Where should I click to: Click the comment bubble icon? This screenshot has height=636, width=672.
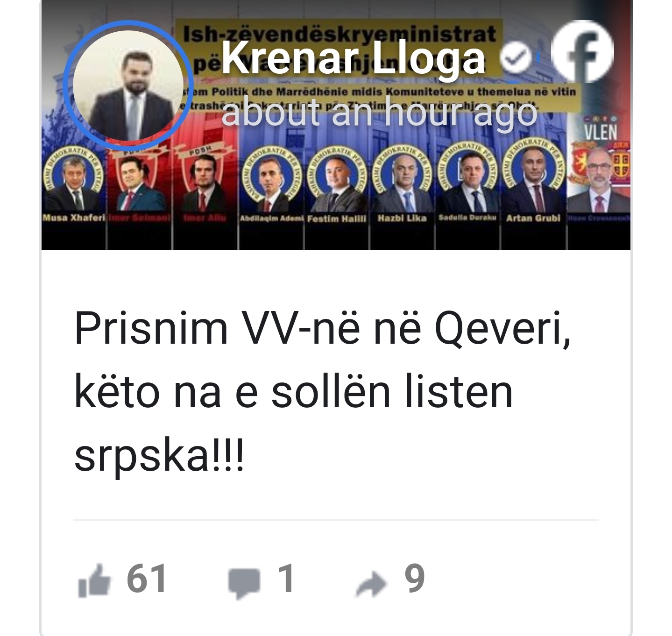(x=244, y=583)
